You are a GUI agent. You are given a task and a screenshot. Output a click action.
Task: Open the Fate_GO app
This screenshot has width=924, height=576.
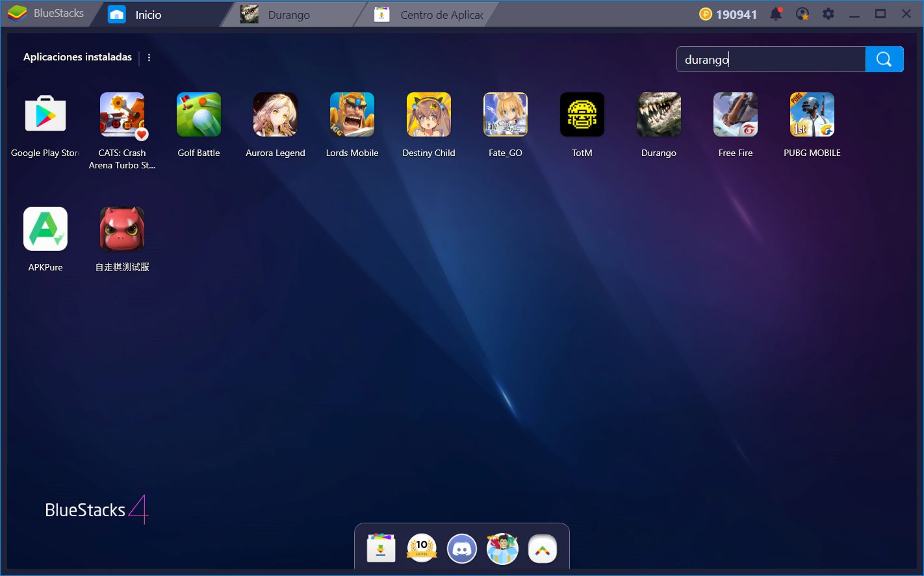[506, 114]
